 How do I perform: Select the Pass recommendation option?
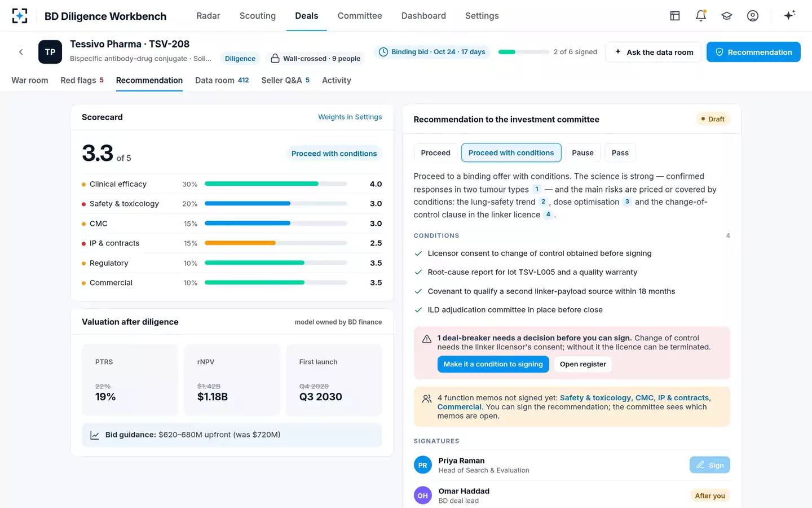pyautogui.click(x=620, y=153)
